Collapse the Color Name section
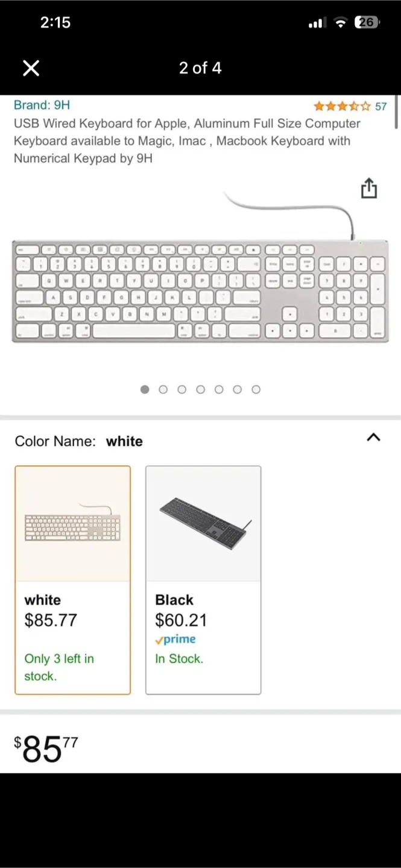The width and height of the screenshot is (401, 868). point(373,438)
